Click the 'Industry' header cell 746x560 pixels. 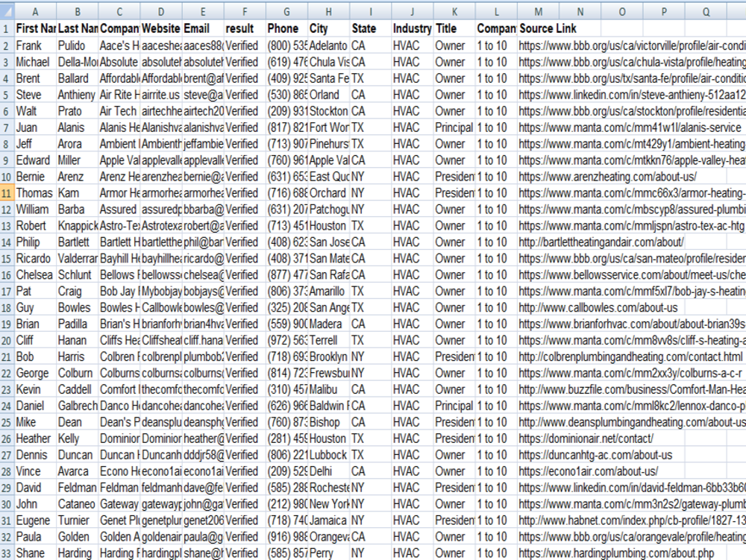click(x=413, y=28)
